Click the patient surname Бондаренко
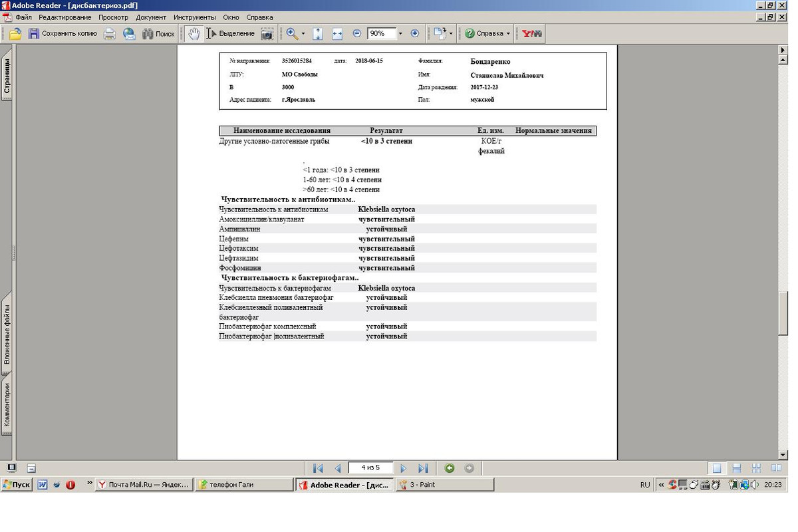 (x=490, y=61)
